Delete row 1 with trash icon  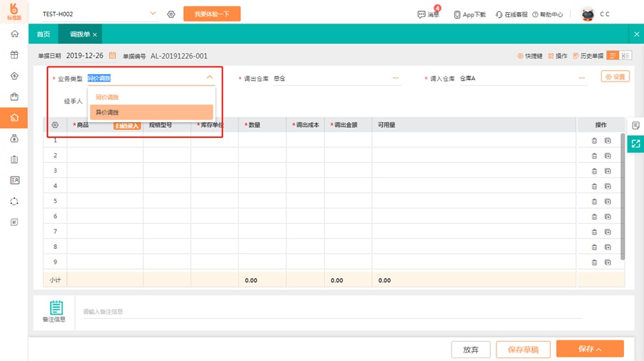click(x=595, y=141)
